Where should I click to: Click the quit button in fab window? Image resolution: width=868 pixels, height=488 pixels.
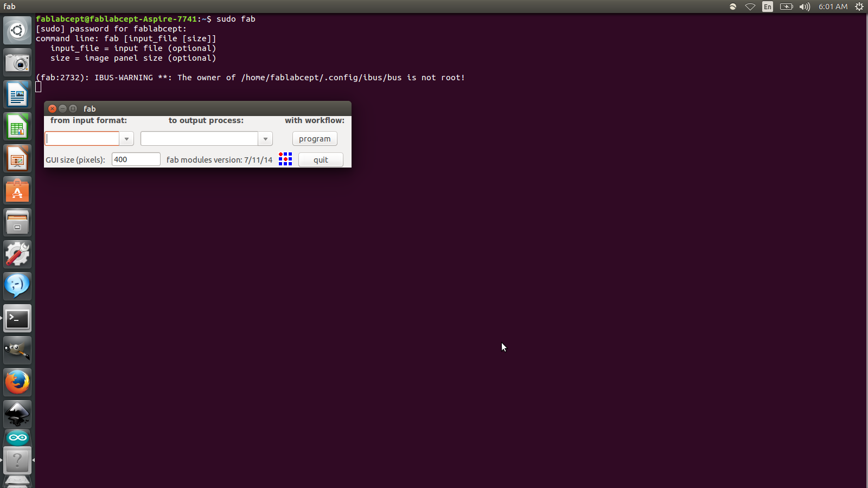click(321, 160)
